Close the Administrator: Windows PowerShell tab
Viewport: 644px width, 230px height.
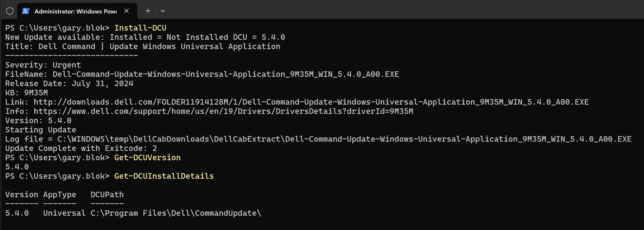click(x=127, y=11)
